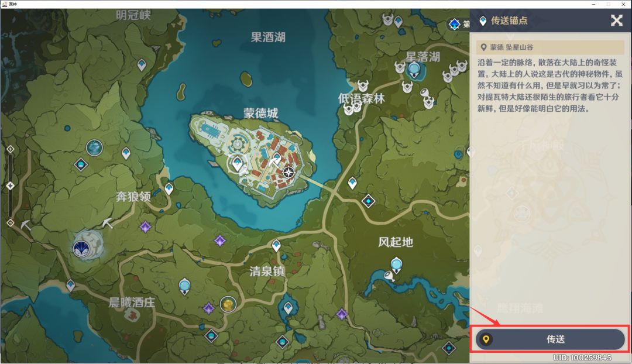Image resolution: width=632 pixels, height=364 pixels.
Task: Click the 蒙德城 map label
Action: (x=261, y=113)
